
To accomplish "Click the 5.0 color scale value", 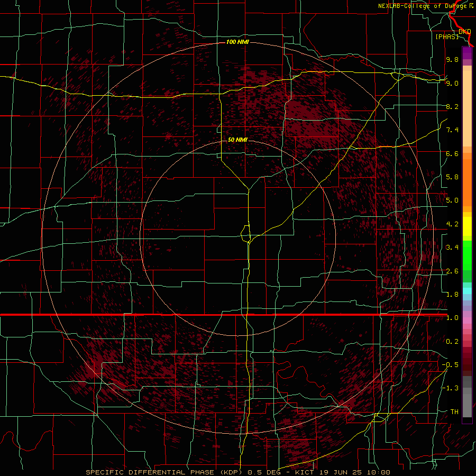I will click(452, 200).
